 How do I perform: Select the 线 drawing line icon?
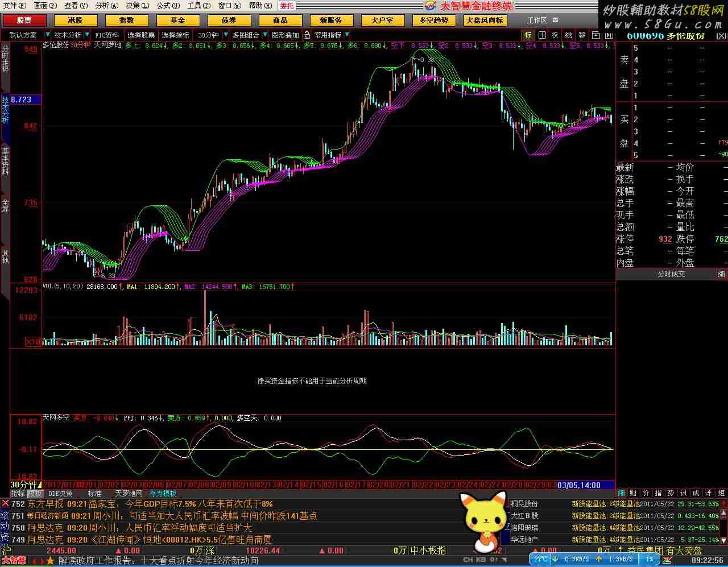pos(568,35)
